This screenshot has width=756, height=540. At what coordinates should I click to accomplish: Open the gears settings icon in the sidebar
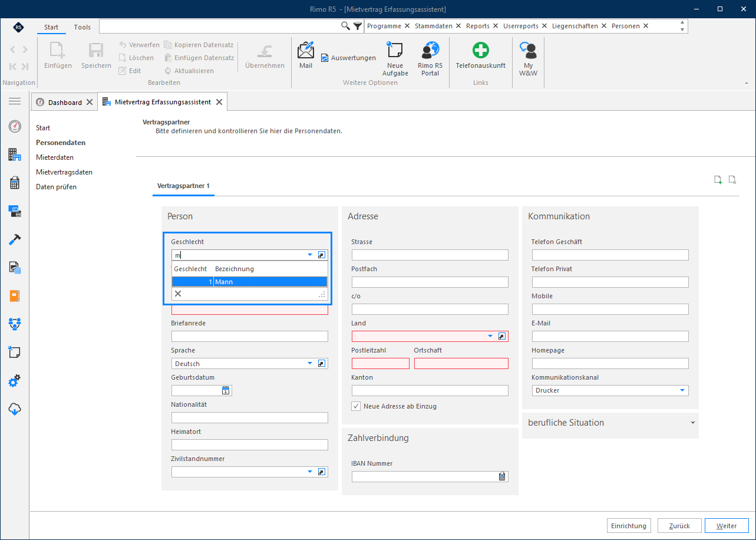point(15,381)
